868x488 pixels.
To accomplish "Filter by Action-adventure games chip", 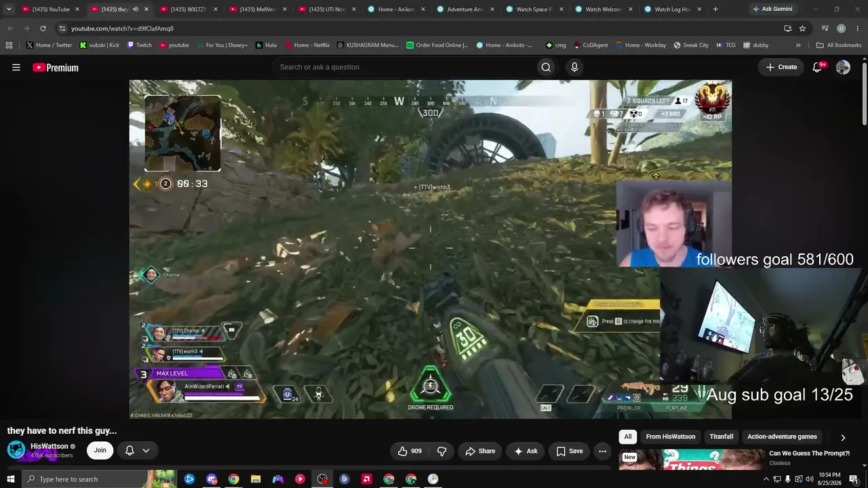I will click(782, 437).
